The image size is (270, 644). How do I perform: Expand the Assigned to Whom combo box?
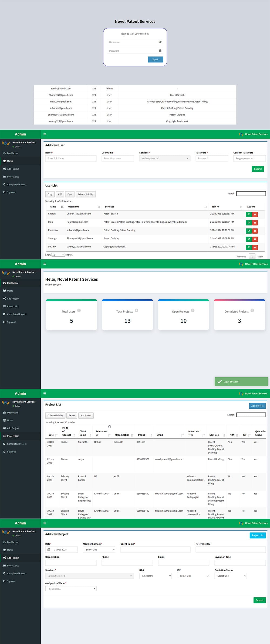click(x=71, y=589)
